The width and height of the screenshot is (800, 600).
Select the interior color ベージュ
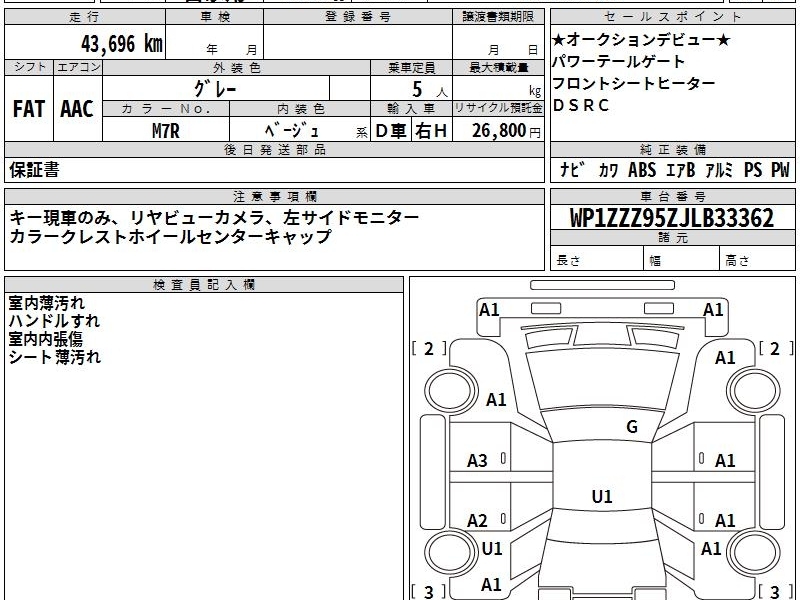(292, 131)
